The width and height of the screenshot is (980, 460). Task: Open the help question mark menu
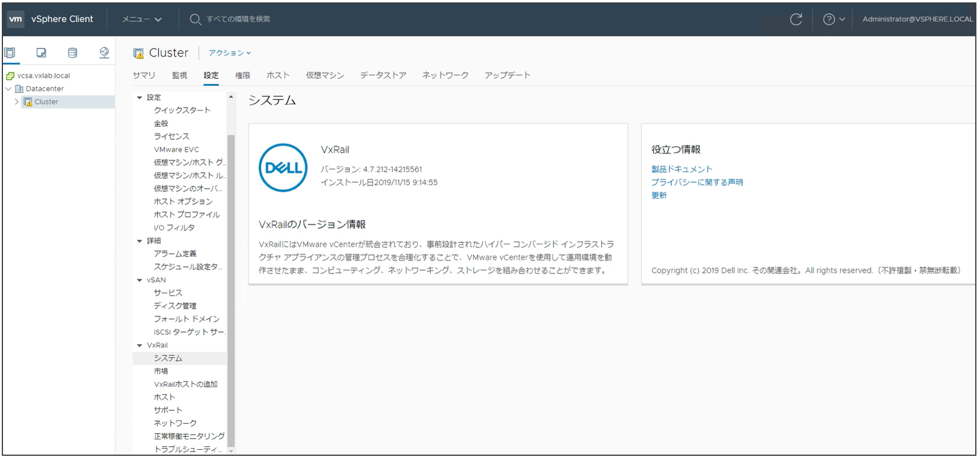(834, 19)
